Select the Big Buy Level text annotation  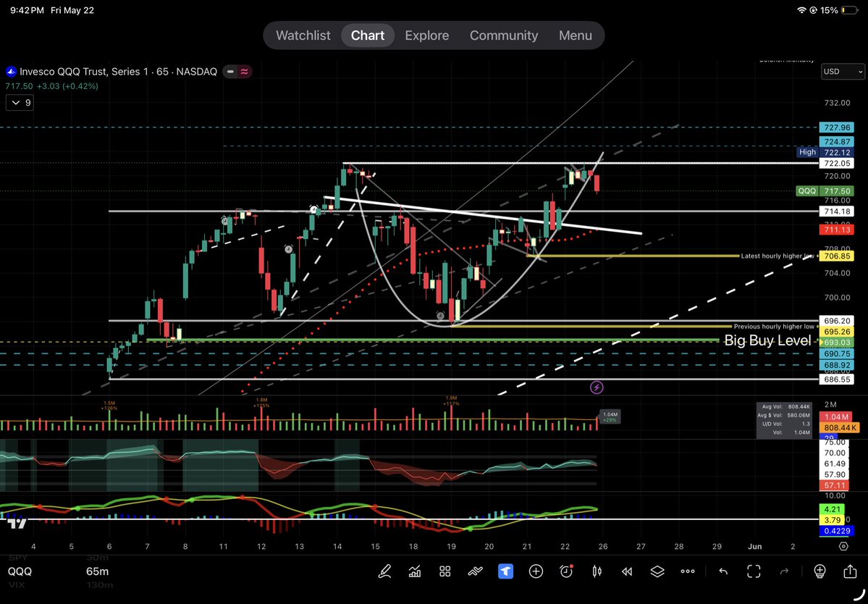[x=768, y=340]
